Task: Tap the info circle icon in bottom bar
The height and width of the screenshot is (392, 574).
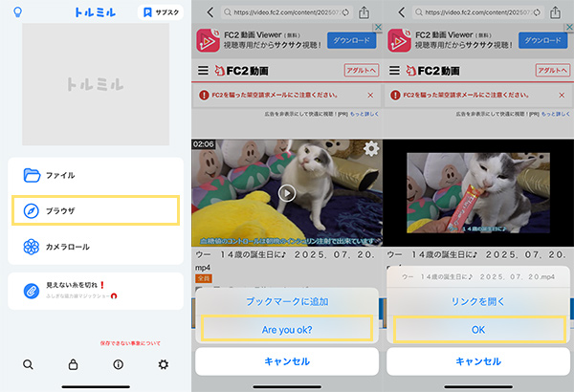Action: tap(119, 364)
